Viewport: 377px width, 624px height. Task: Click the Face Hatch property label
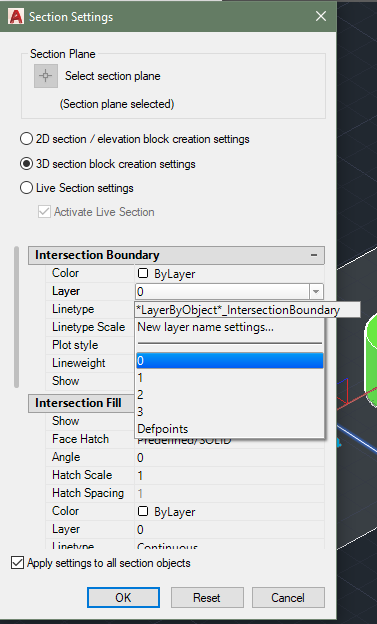click(80, 439)
